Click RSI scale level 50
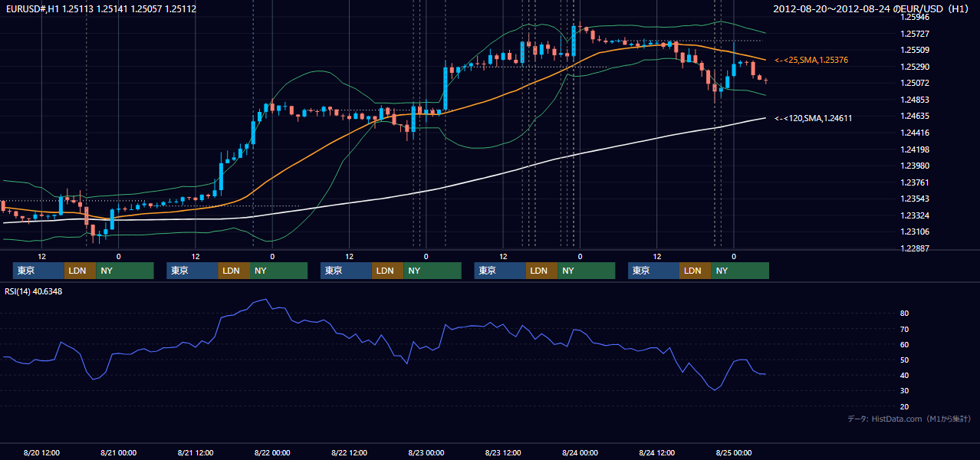This screenshot has width=980, height=460. [905, 360]
